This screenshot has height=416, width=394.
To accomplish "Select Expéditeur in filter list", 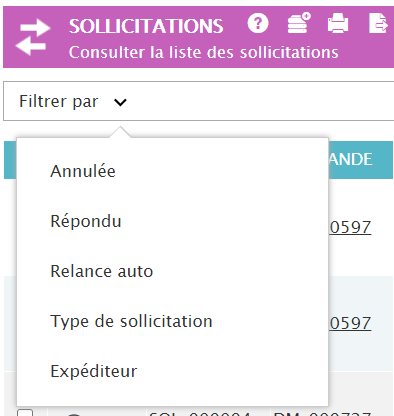I will (94, 371).
